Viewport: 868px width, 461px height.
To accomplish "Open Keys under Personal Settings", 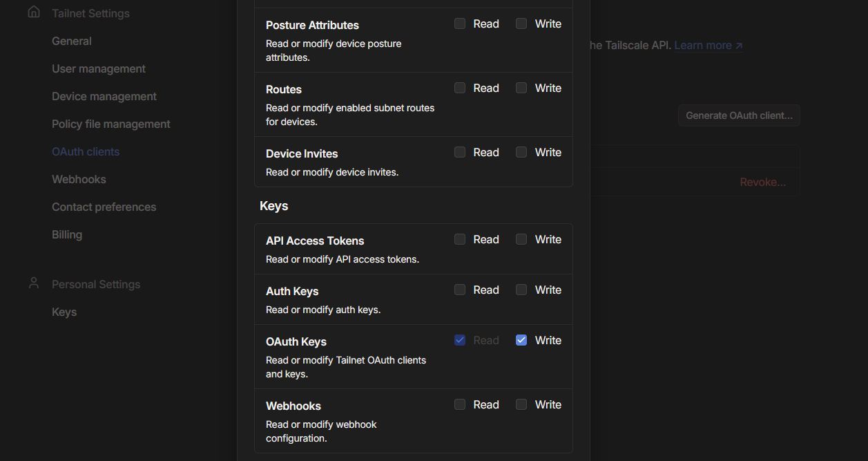I will [x=64, y=312].
